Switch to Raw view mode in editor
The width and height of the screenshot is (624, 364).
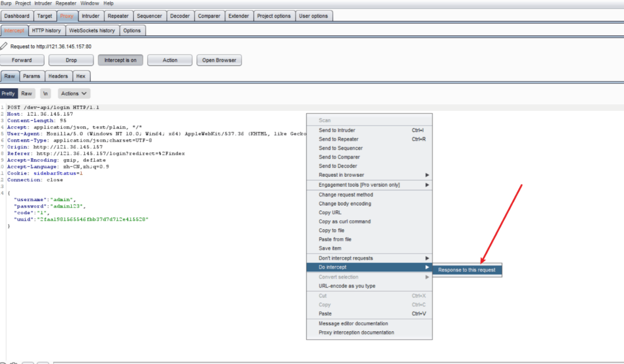coord(27,94)
